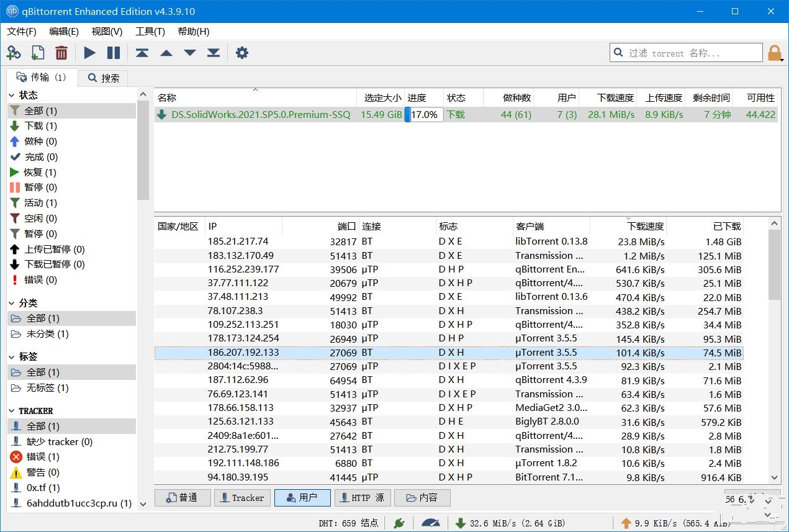Sort torrents by 下载速度 column header
This screenshot has height=532, width=789.
tap(608, 98)
